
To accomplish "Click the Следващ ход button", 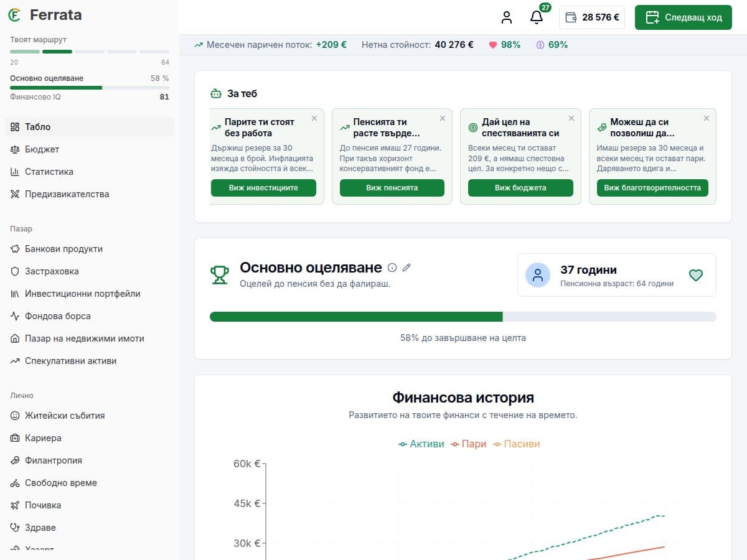I will pos(684,17).
